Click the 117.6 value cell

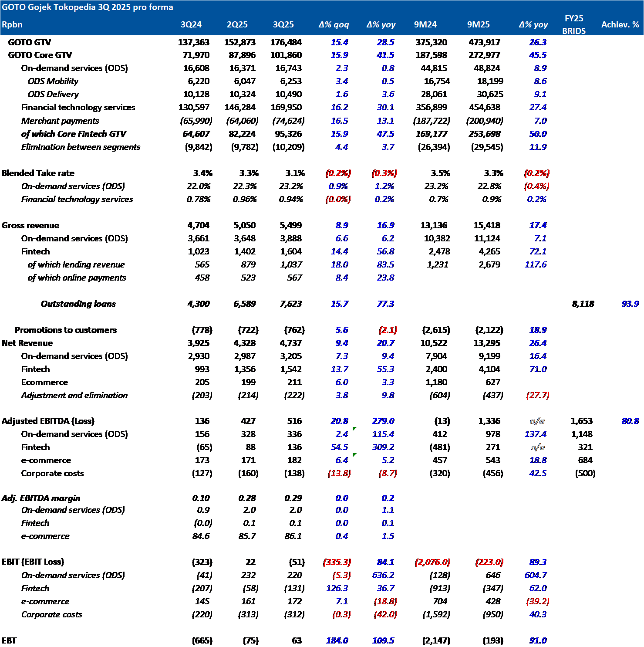click(536, 264)
